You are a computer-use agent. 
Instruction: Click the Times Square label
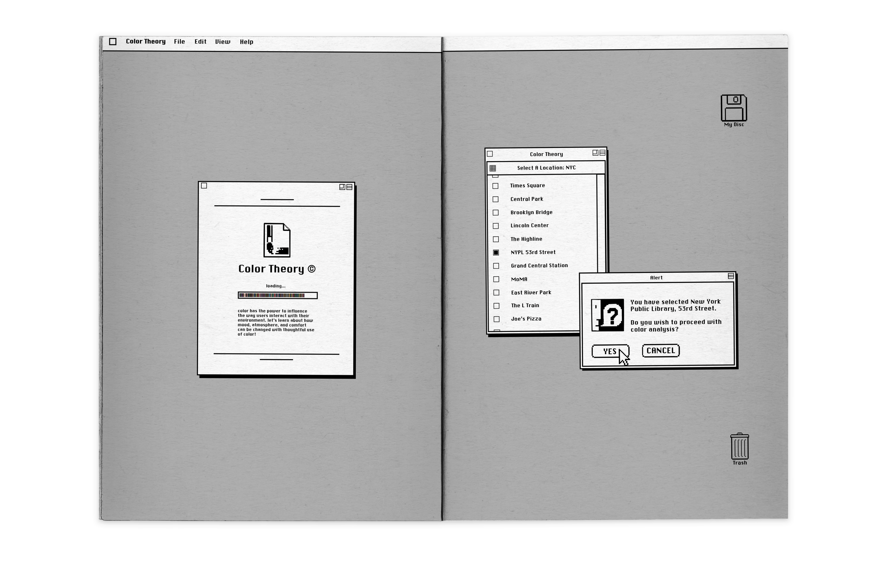point(527,186)
